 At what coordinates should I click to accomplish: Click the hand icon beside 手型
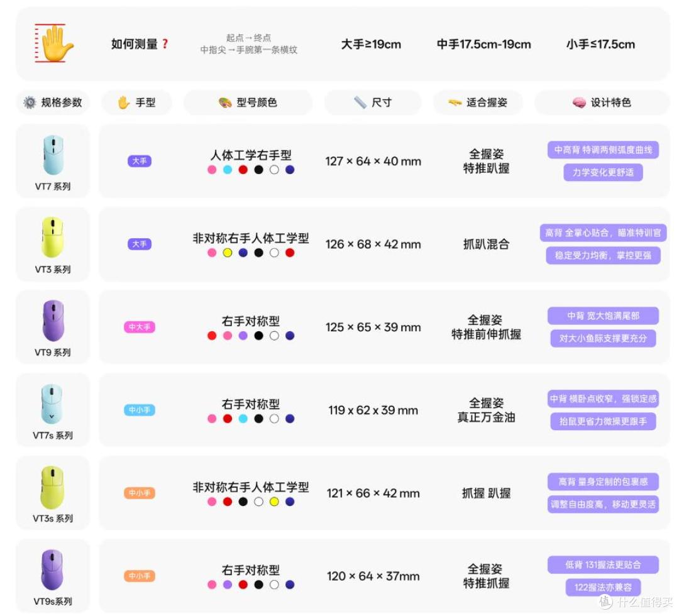click(x=124, y=102)
